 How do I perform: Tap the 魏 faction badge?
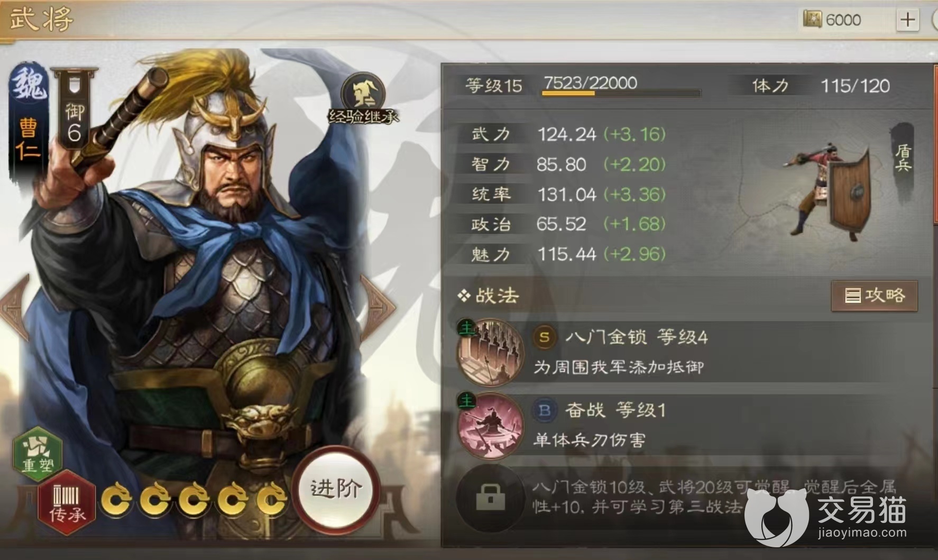29,85
